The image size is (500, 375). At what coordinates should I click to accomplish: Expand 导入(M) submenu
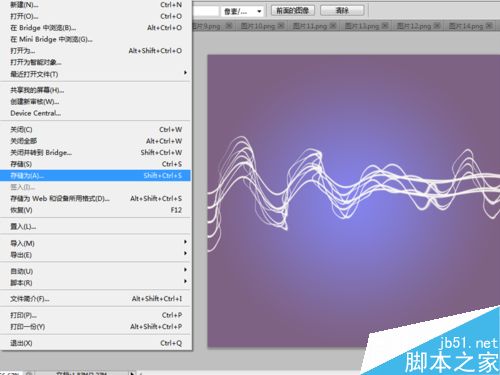click(96, 243)
